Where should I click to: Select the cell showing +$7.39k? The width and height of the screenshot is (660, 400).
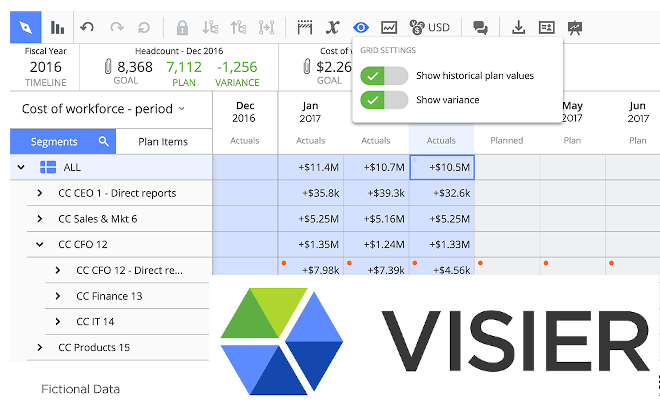click(x=376, y=267)
